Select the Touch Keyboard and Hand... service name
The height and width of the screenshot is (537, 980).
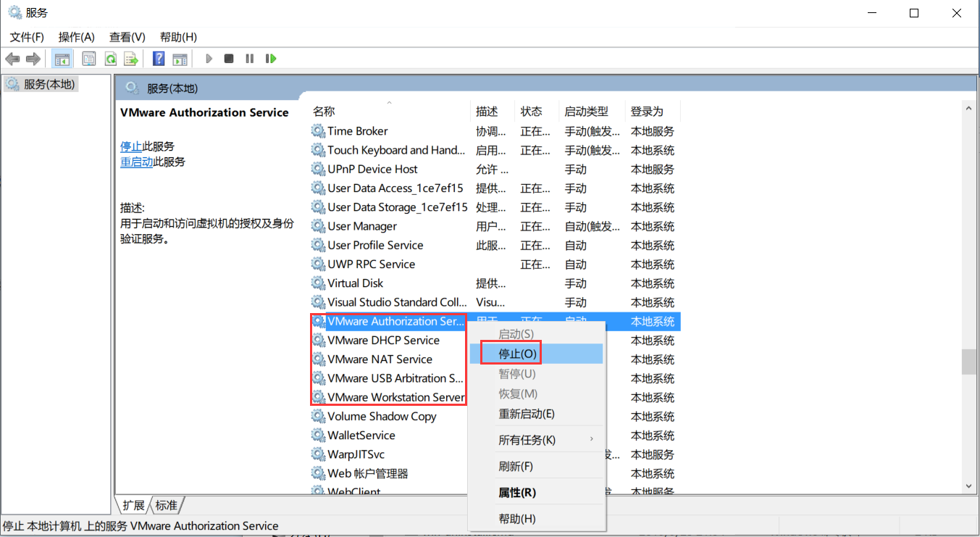(x=396, y=150)
